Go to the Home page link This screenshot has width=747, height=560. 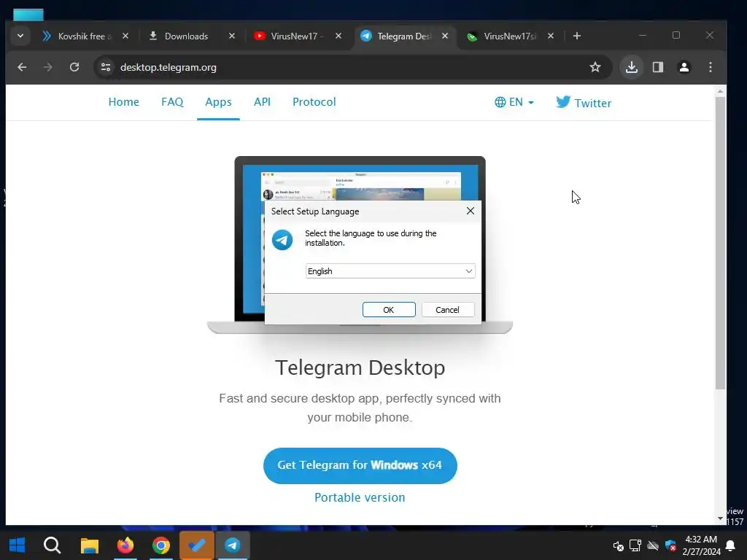pyautogui.click(x=124, y=102)
